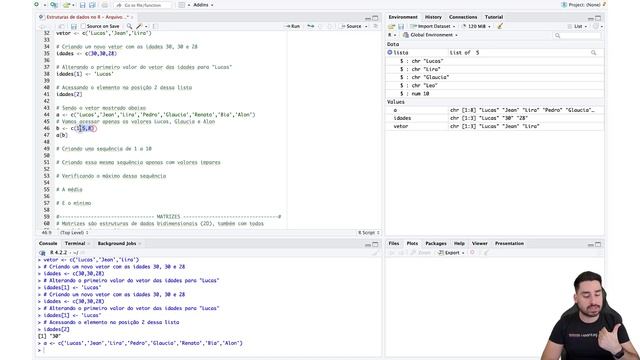The image size is (640, 360).
Task: Toggle the Source on Save checkbox
Action: [83, 26]
